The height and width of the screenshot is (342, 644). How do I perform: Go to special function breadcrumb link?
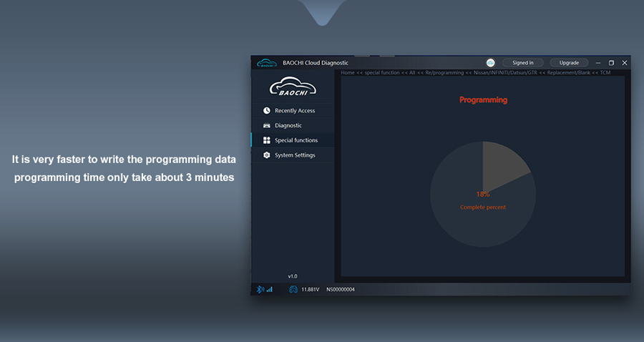click(x=382, y=73)
